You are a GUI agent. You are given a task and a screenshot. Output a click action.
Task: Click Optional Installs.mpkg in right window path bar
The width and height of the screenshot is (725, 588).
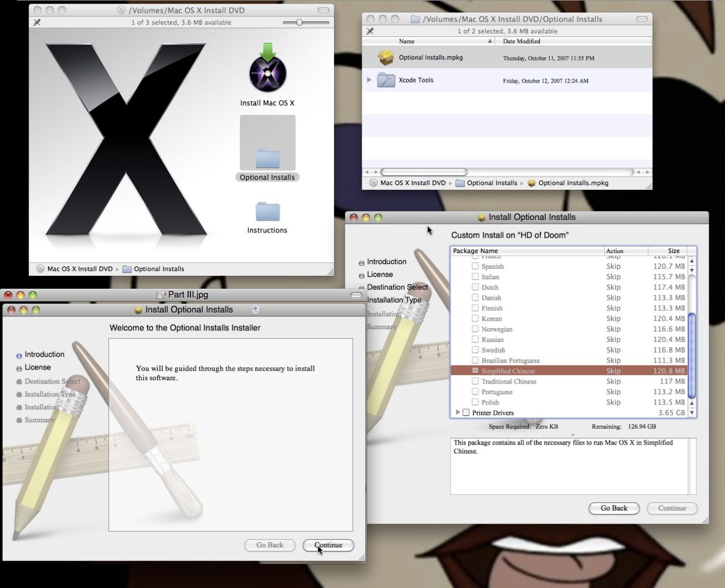click(x=568, y=183)
